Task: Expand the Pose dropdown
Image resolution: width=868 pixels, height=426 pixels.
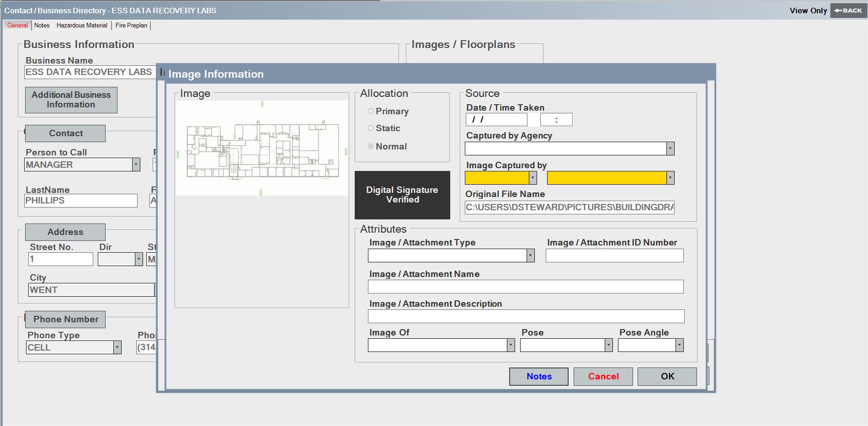Action: [608, 345]
